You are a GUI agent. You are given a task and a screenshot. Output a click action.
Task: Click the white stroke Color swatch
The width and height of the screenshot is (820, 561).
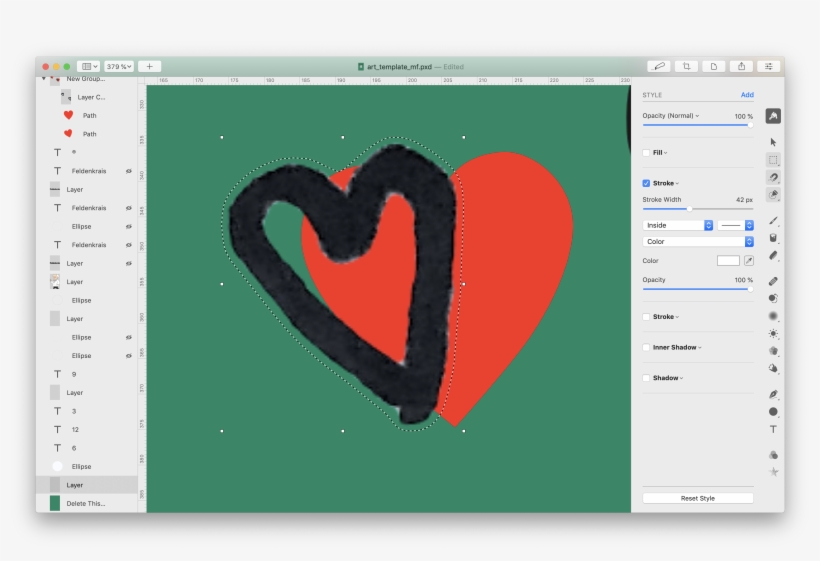point(728,260)
